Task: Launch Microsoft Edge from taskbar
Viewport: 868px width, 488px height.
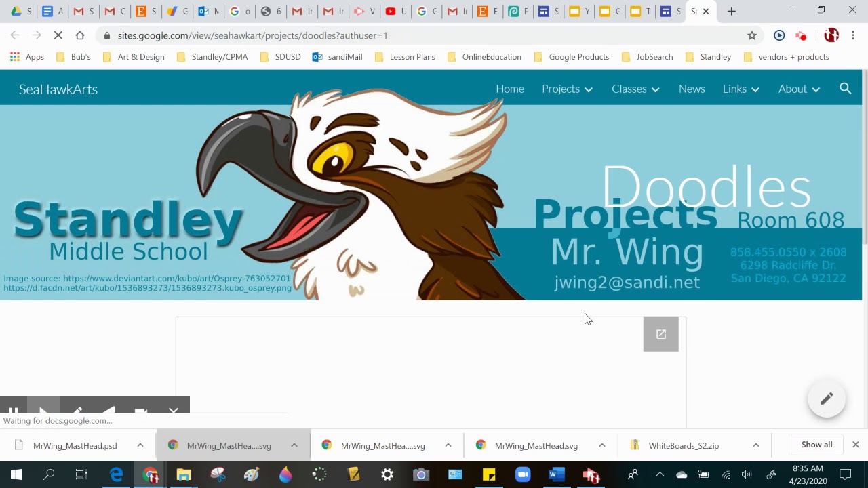Action: point(117,475)
